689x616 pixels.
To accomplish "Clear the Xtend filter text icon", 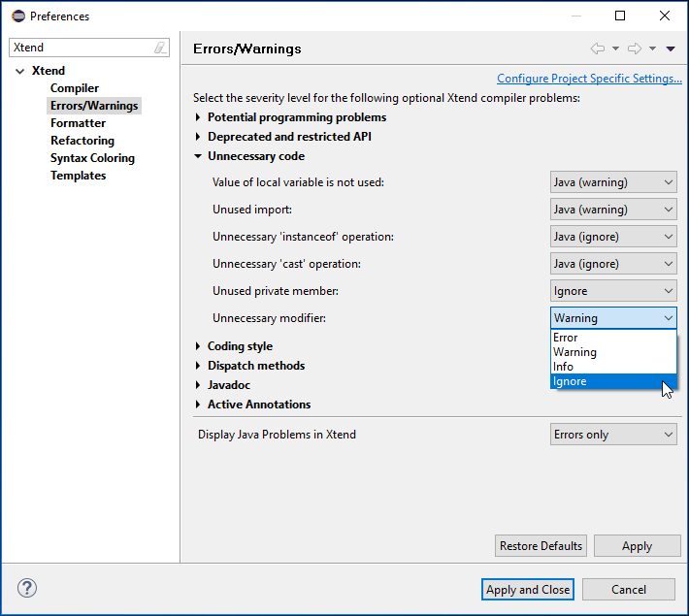I will [x=160, y=48].
